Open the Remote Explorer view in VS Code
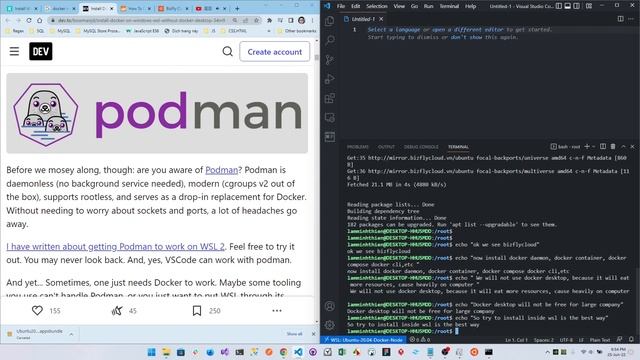Screen dimensions: 640x360 (329, 118)
